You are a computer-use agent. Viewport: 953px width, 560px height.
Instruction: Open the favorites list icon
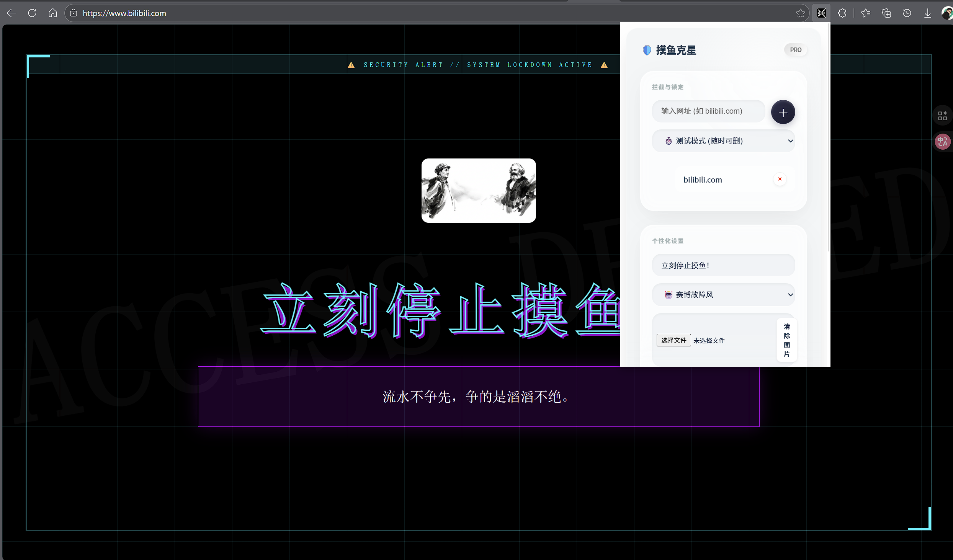click(865, 13)
